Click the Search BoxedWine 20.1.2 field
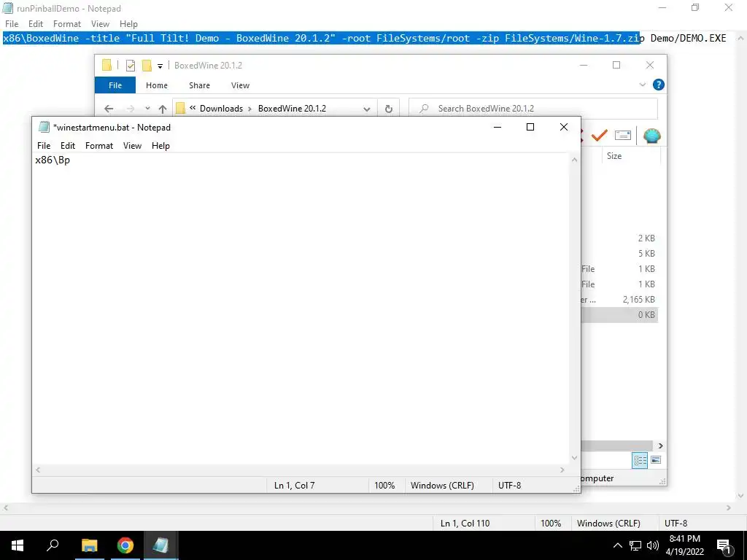 click(x=533, y=109)
